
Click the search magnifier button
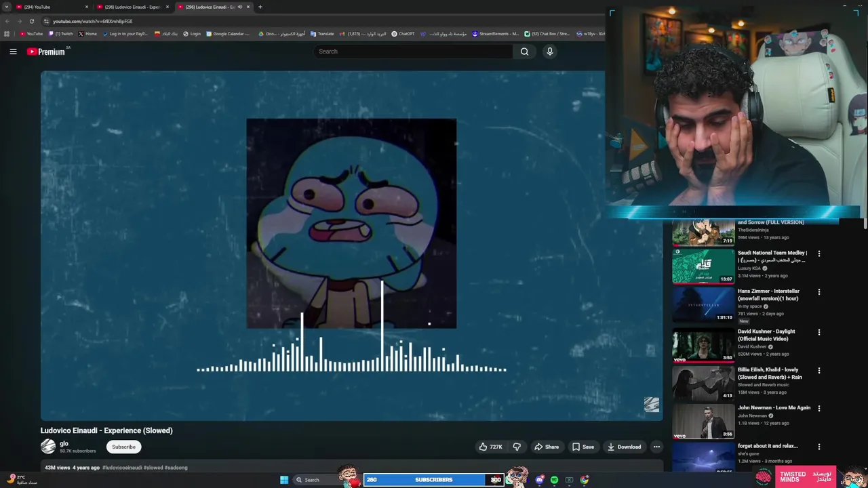click(x=524, y=52)
